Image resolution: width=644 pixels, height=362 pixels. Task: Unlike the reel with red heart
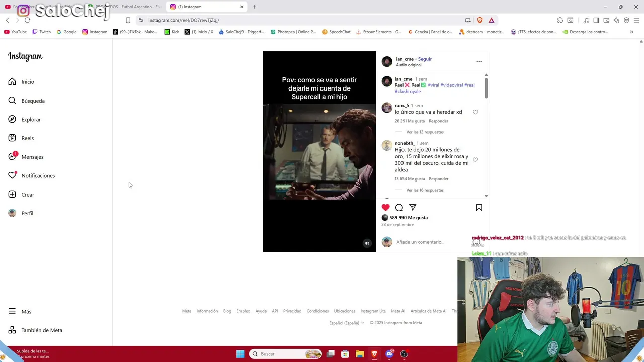pos(385,207)
